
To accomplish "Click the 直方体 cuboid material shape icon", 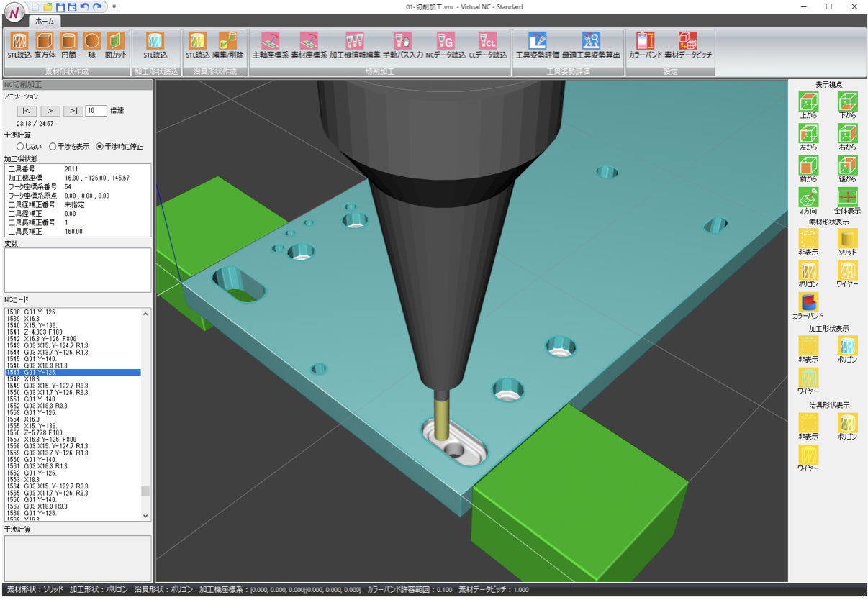I will click(x=46, y=42).
